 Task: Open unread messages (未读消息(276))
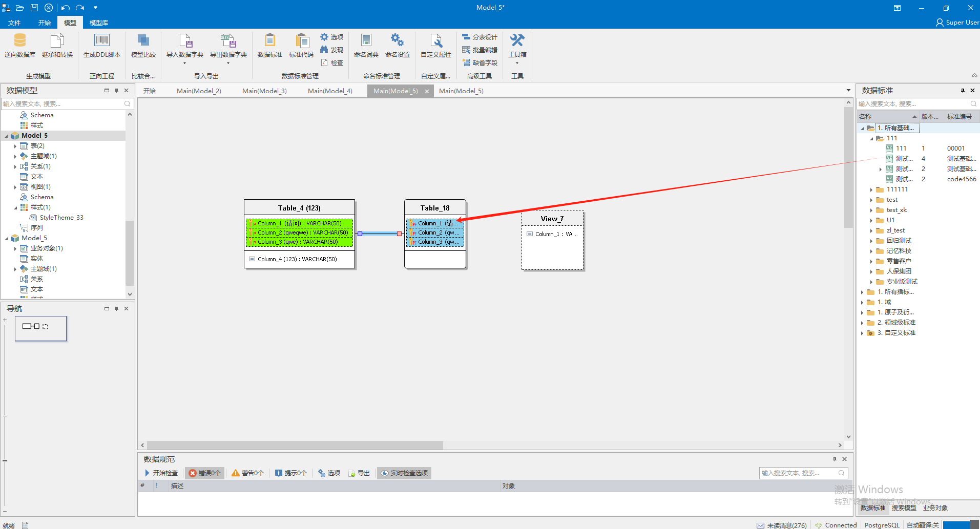point(781,525)
